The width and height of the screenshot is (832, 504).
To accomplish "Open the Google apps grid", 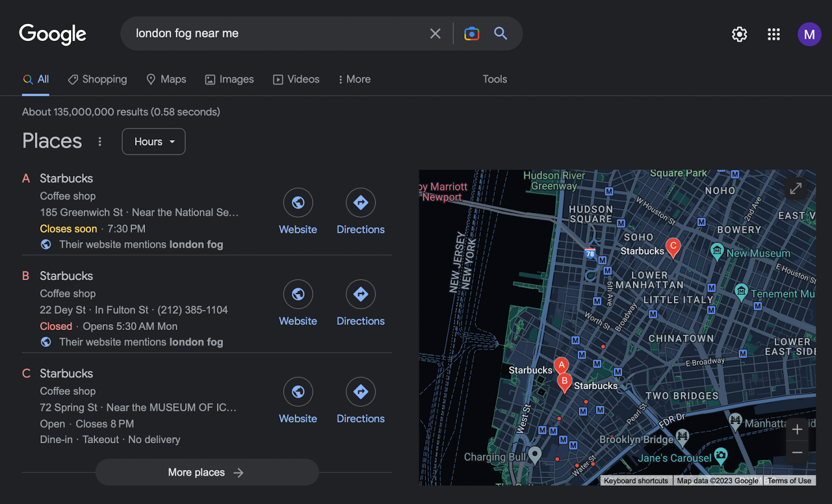I will (x=774, y=34).
